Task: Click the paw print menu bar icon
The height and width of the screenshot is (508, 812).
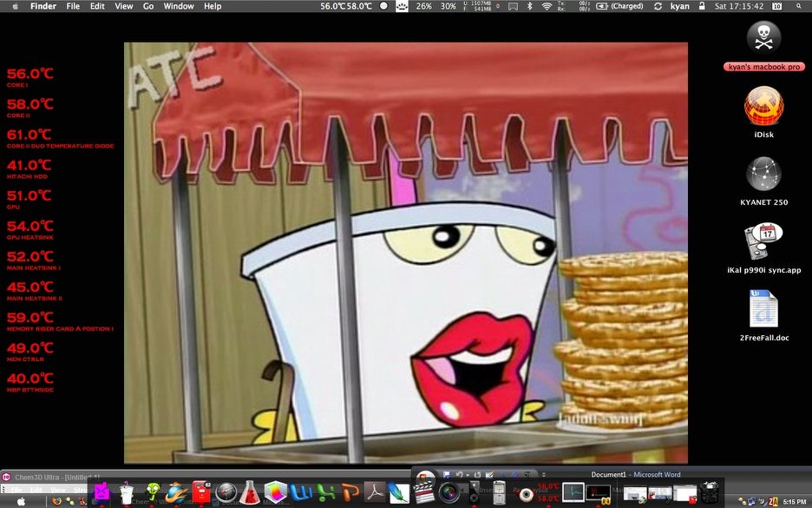Action: tap(402, 6)
